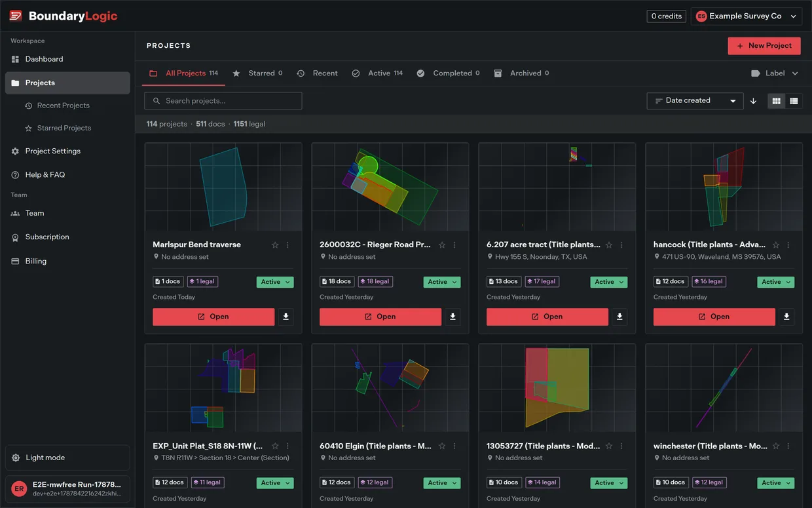Open more options menu for hancock project
This screenshot has width=812, height=508.
click(788, 245)
